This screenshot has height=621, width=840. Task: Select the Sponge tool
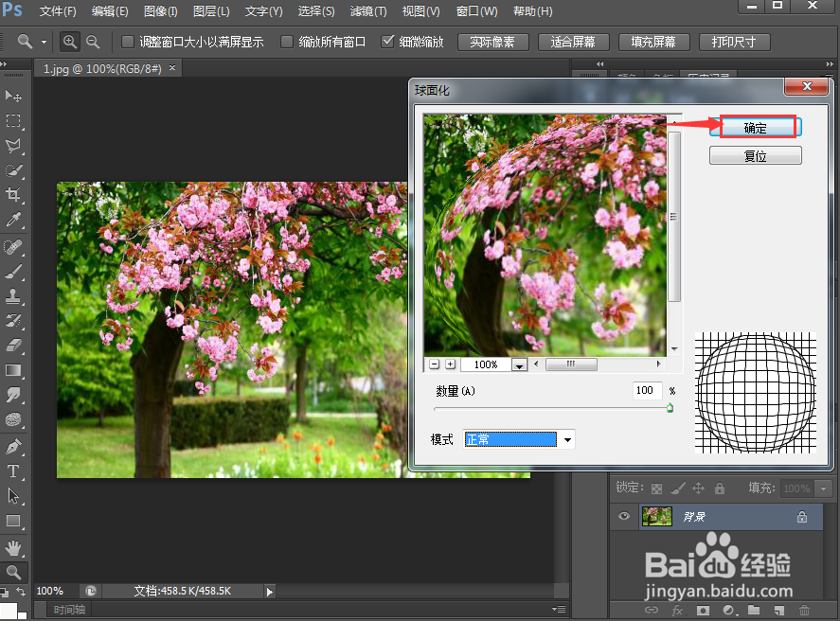(13, 419)
